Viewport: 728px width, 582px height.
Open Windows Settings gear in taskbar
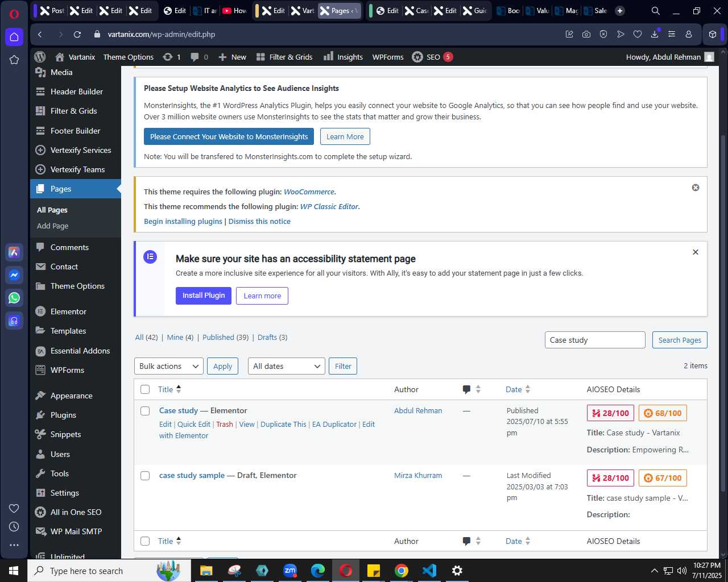(457, 571)
